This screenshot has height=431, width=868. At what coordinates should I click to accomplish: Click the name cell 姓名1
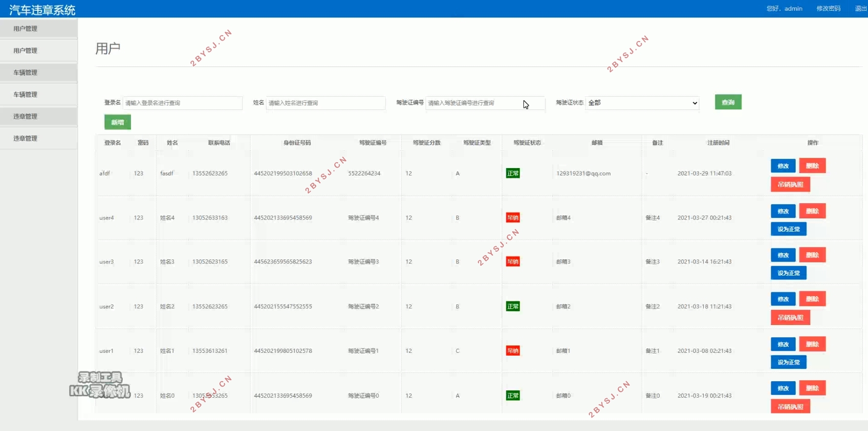[167, 351]
